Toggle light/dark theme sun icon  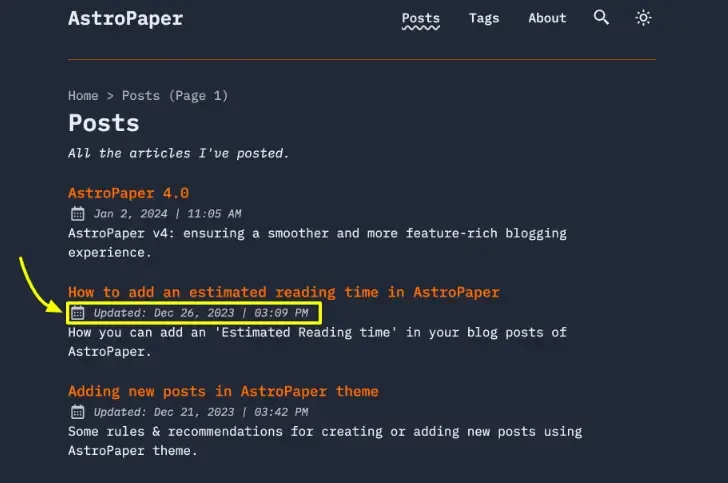(x=643, y=18)
